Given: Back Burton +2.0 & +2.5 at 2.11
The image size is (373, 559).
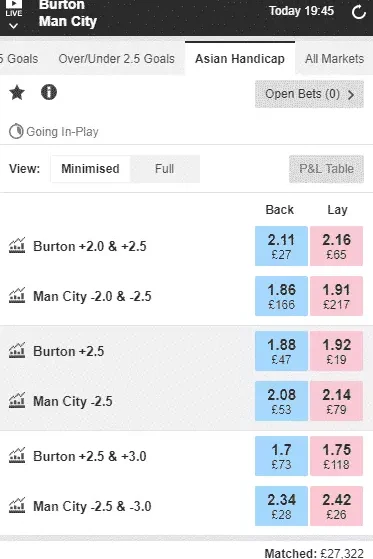Looking at the screenshot, I should (x=281, y=246).
